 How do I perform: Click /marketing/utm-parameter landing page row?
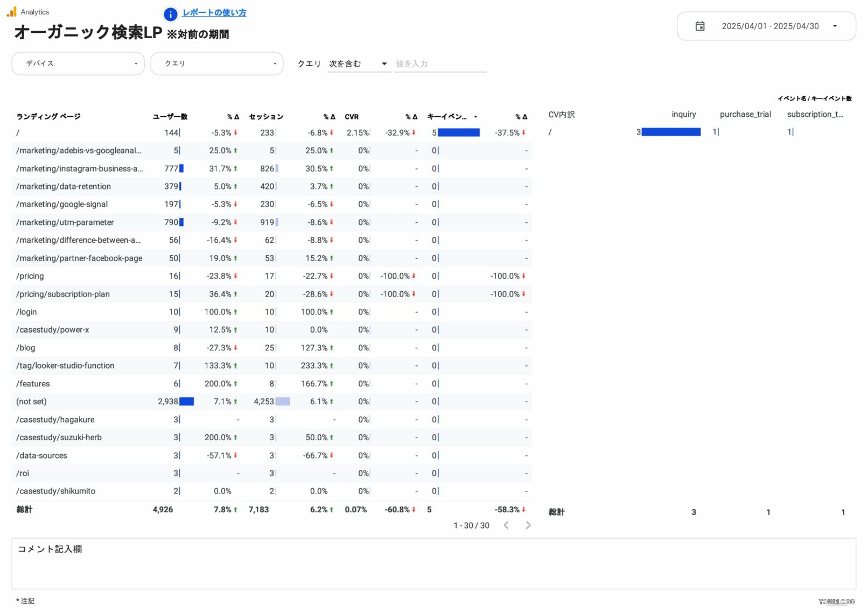65,222
